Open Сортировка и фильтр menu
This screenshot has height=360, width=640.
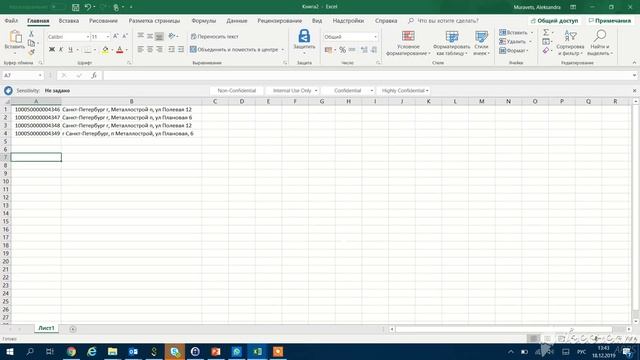[x=570, y=43]
